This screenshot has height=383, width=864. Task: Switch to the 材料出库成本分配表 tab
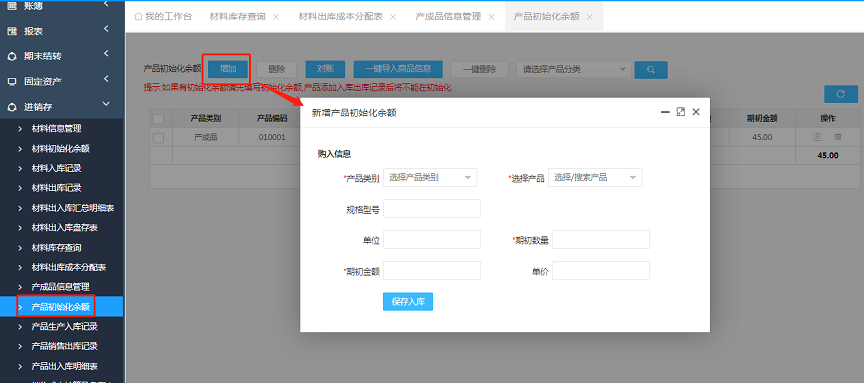[x=341, y=17]
